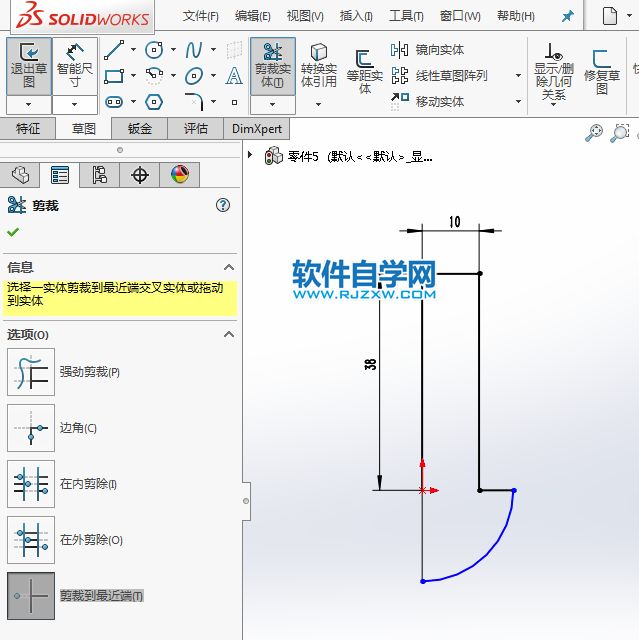Open Spline tool dropdown arrow
Image resolution: width=639 pixels, height=640 pixels.
213,50
